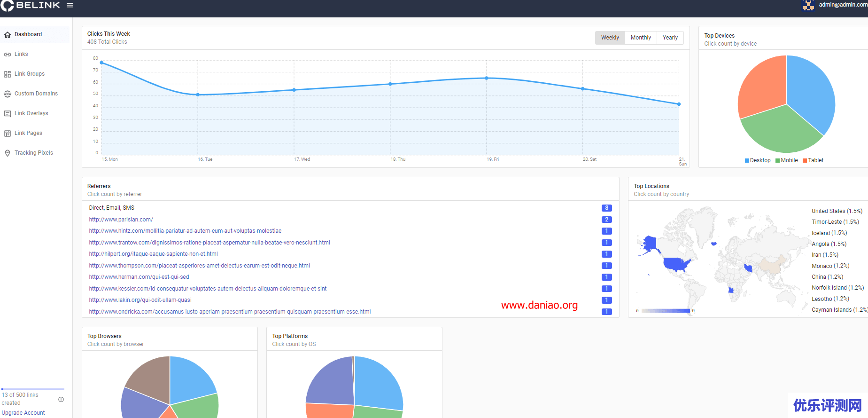Click the Tracking Pixels pin icon

(x=8, y=153)
